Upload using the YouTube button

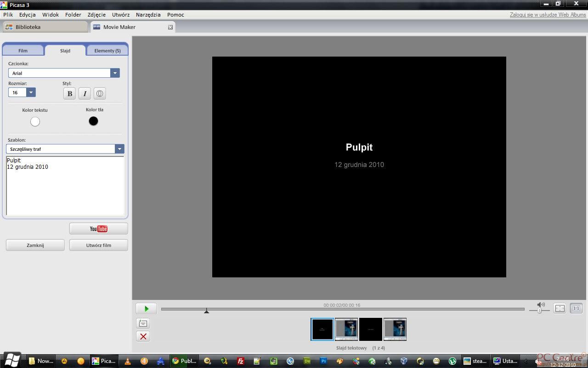point(98,229)
